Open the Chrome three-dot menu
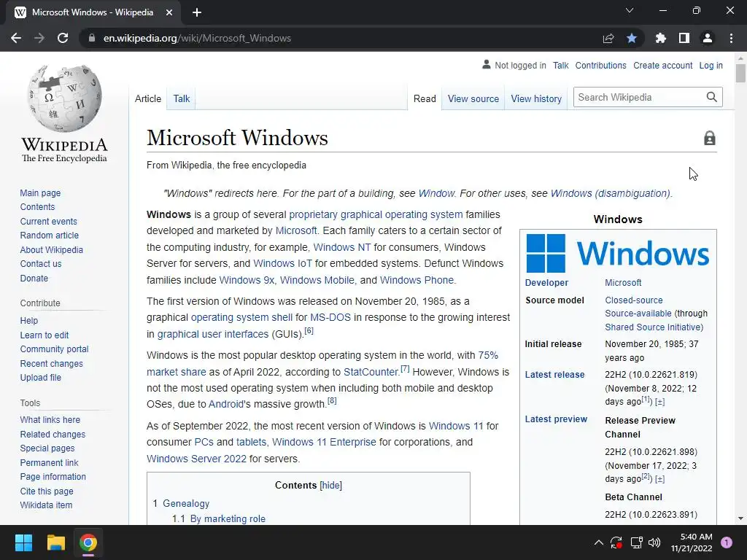747x560 pixels. click(731, 38)
